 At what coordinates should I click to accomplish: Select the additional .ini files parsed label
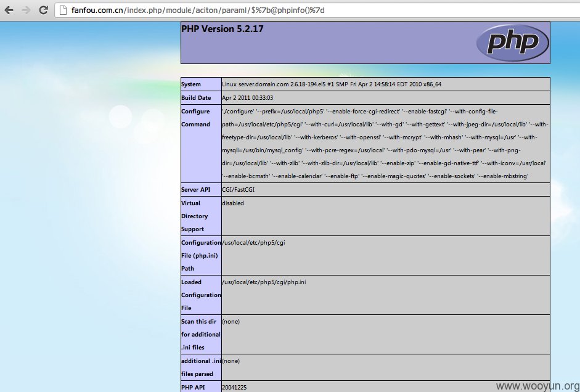click(x=201, y=367)
